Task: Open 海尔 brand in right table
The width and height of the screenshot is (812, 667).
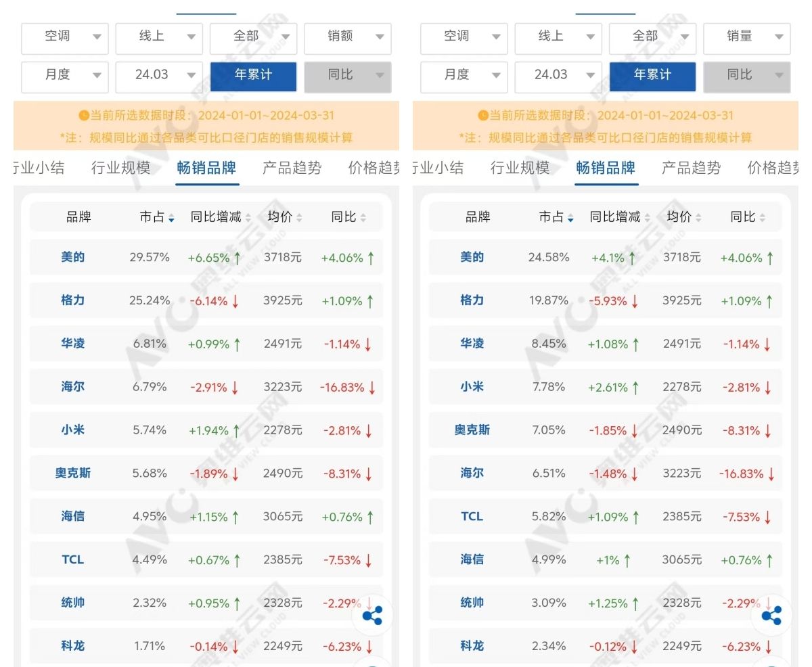Action: point(472,473)
